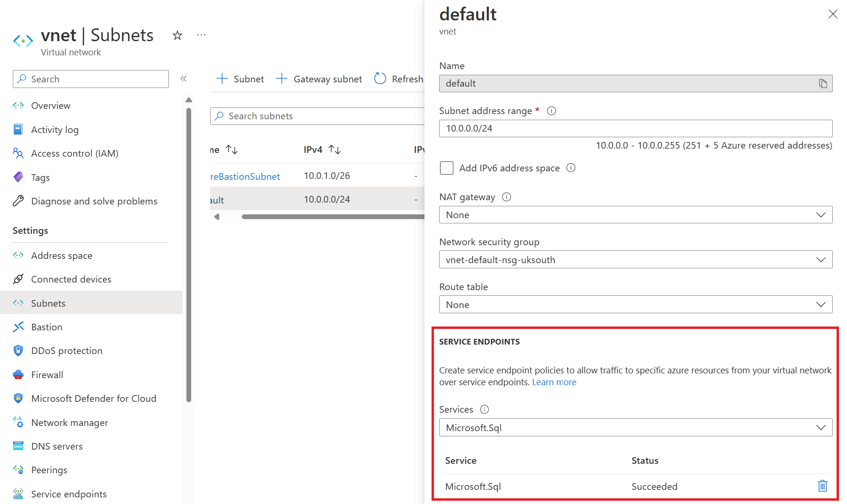Viewport: 847px width, 504px height.
Task: Add a new Subnet
Action: click(x=240, y=79)
